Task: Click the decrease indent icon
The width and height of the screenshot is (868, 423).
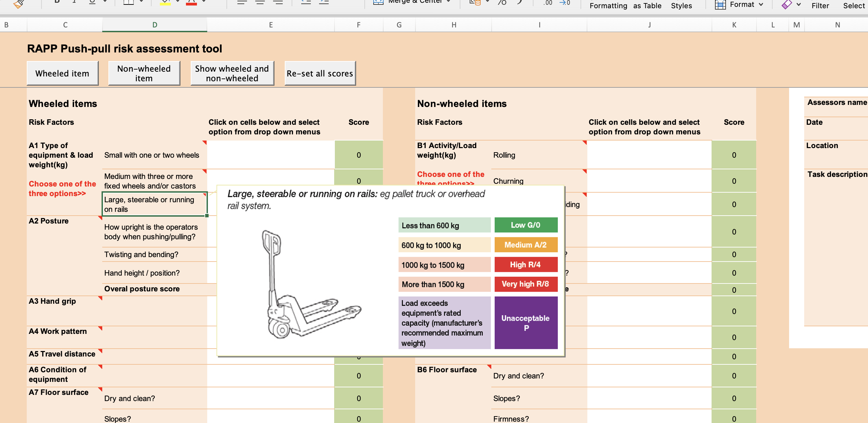Action: click(x=306, y=2)
